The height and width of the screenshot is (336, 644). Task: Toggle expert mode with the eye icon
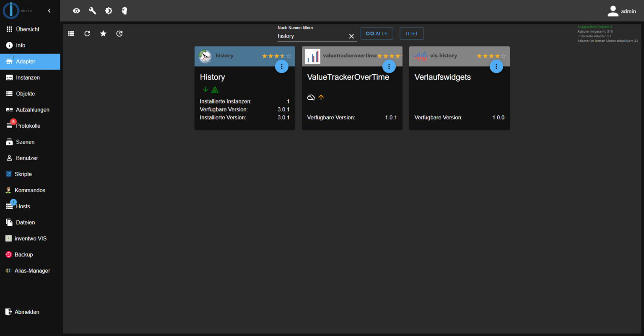coord(76,10)
